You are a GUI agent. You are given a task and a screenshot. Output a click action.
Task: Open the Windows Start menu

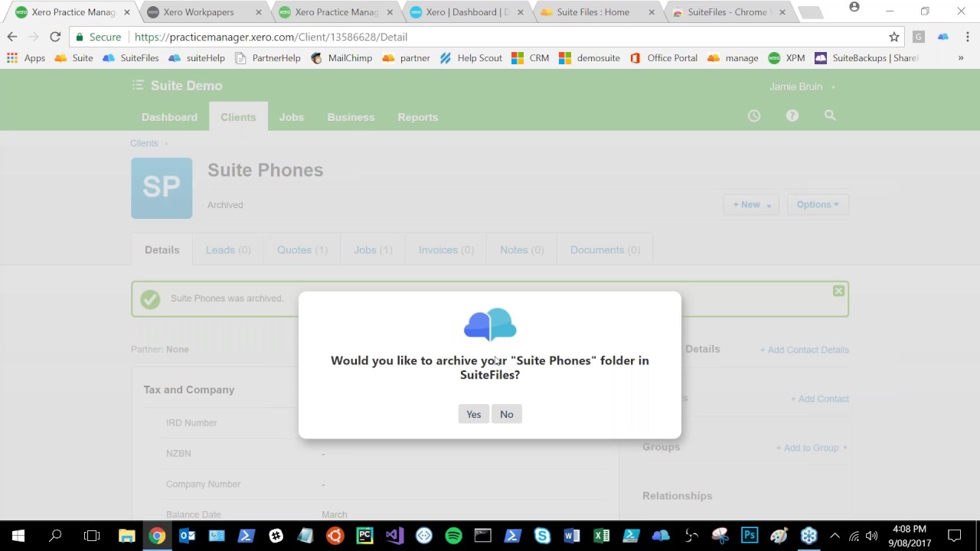coord(18,536)
